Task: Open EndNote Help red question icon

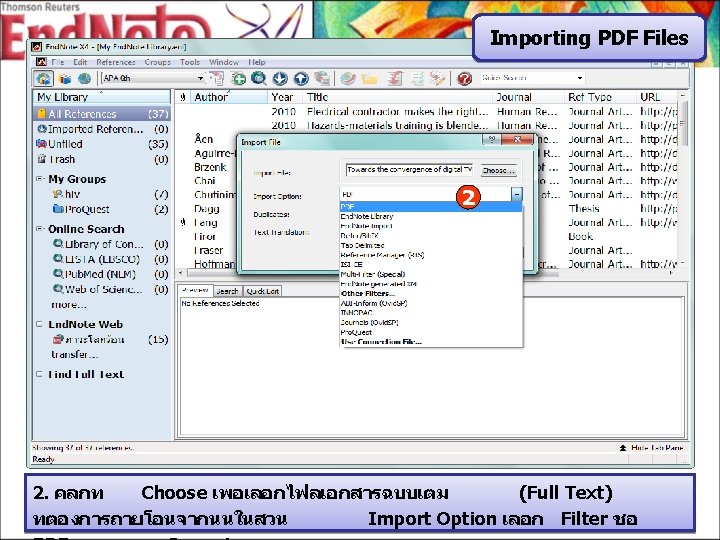Action: tap(464, 79)
